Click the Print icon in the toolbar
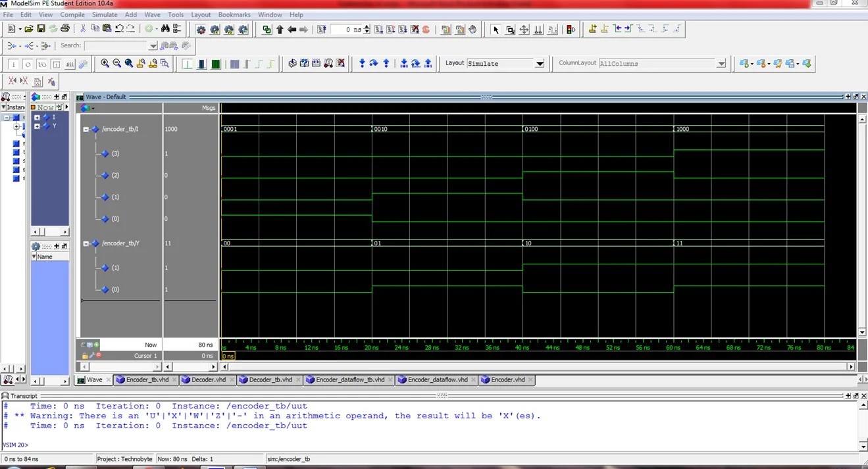Image resolution: width=868 pixels, height=469 pixels. [64, 29]
